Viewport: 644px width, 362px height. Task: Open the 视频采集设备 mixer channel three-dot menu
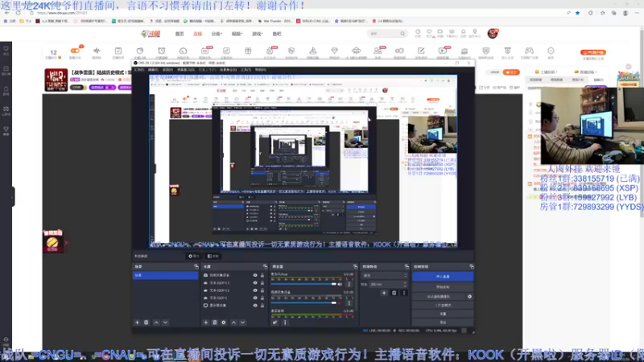349,303
